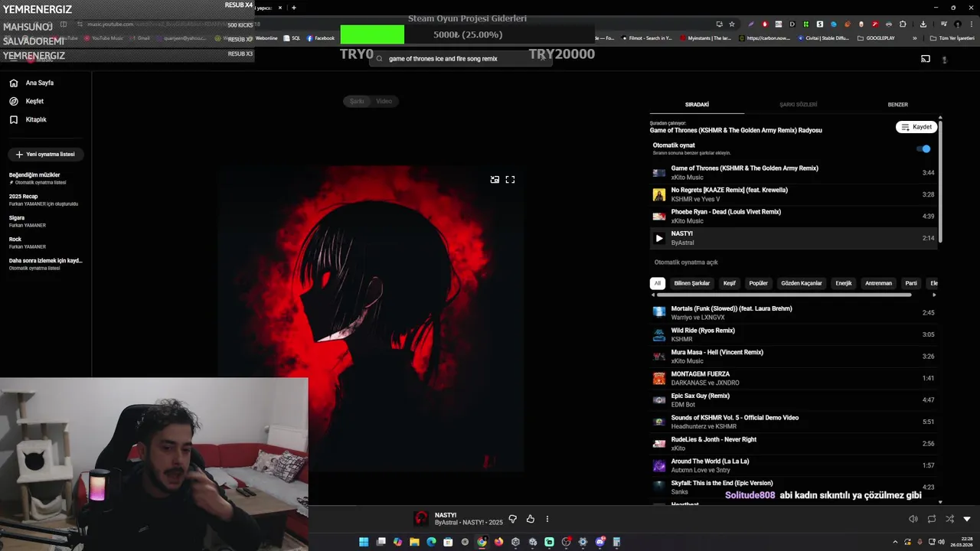Open File Explorer from the taskbar
Screen dimensions: 980x551
point(414,542)
